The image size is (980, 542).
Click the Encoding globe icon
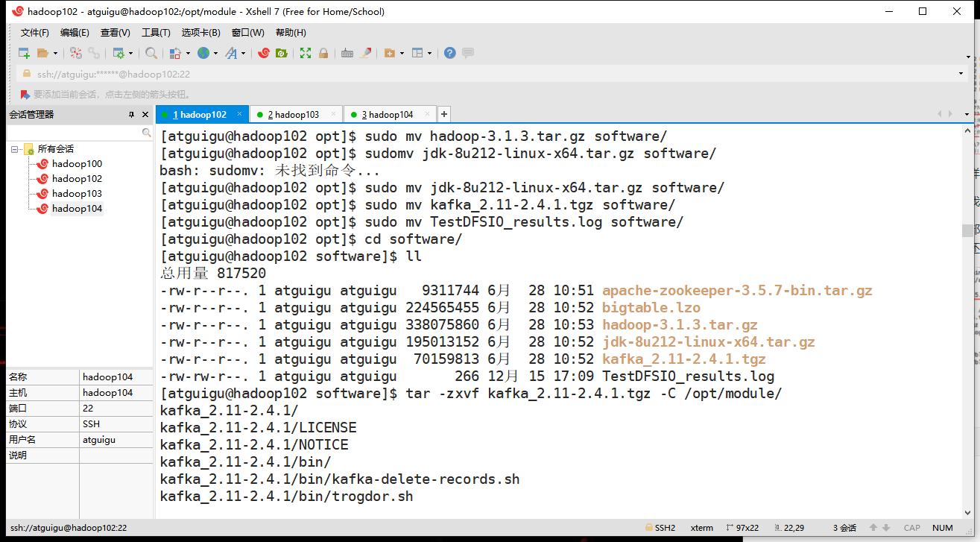click(x=203, y=53)
